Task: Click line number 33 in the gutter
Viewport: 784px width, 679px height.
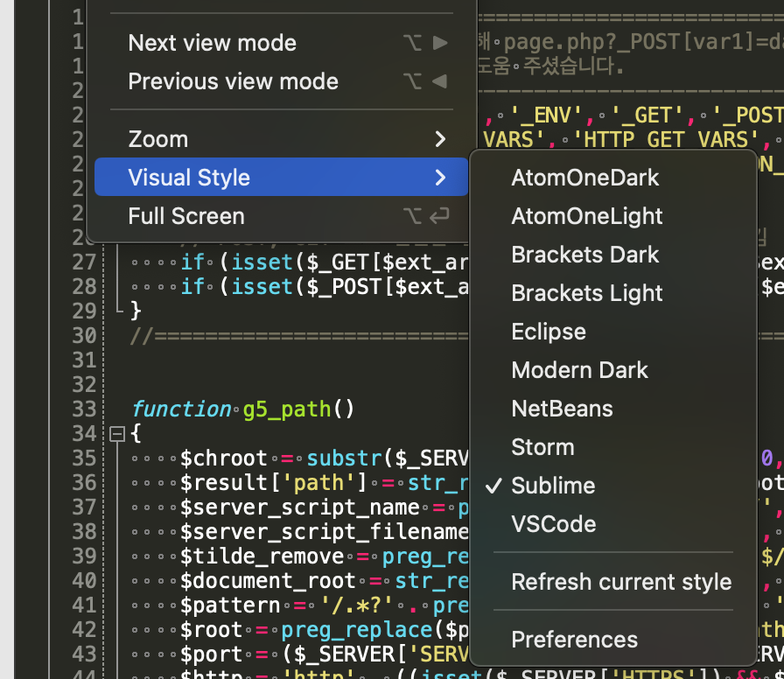Action: click(x=84, y=409)
